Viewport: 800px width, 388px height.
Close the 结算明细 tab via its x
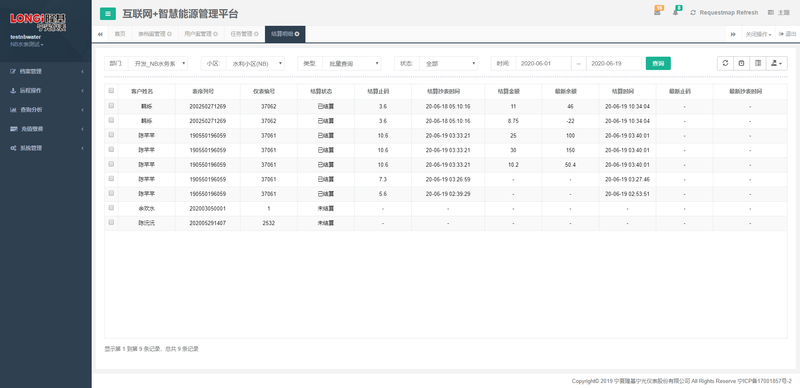(297, 34)
